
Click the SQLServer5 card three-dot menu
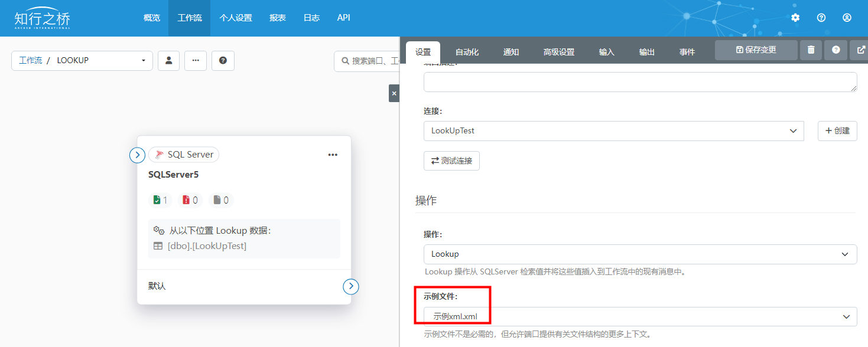pyautogui.click(x=333, y=155)
